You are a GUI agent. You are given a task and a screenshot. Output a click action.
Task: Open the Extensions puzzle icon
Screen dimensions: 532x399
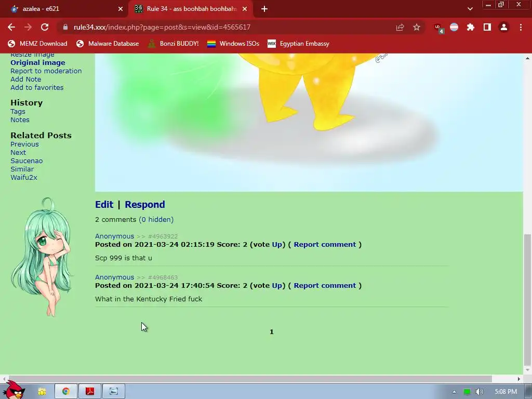[x=471, y=27]
